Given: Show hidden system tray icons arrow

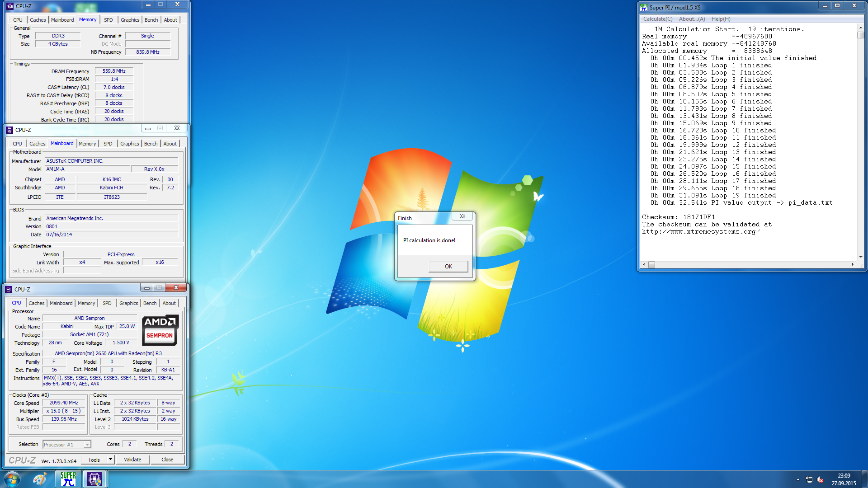Looking at the screenshot, I should point(798,479).
